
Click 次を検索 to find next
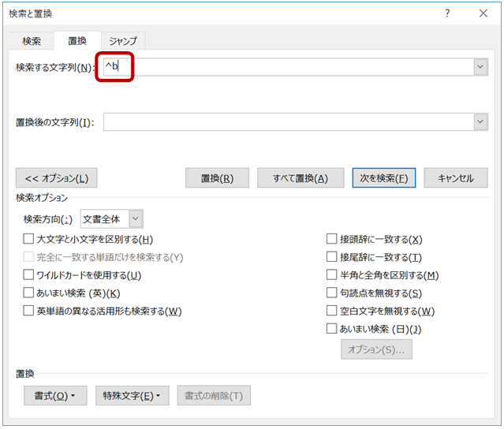click(383, 178)
